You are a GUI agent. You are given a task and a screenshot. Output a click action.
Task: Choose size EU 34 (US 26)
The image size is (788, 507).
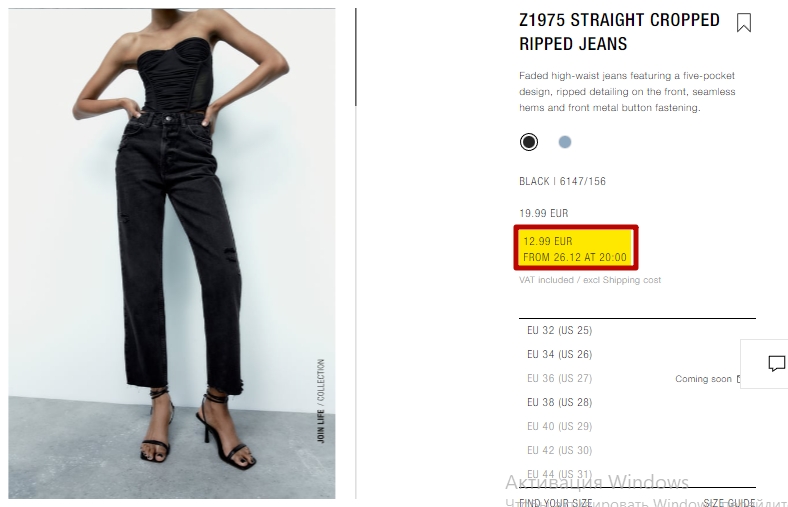637,354
